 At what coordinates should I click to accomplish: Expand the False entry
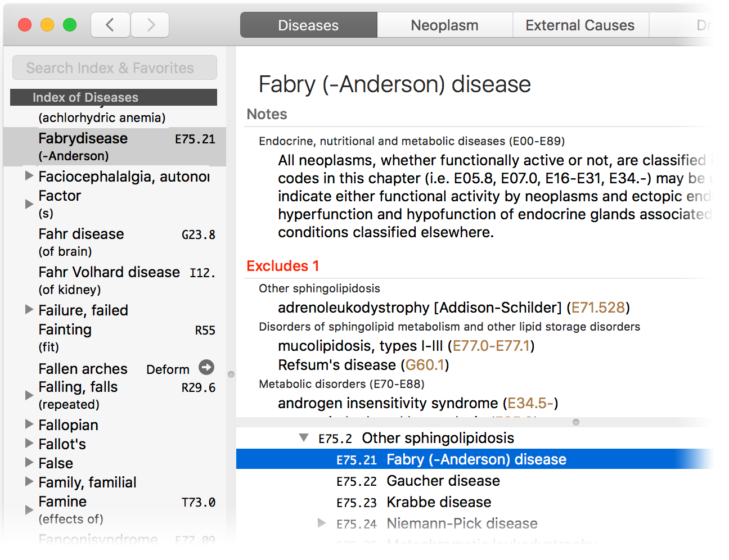pos(29,462)
